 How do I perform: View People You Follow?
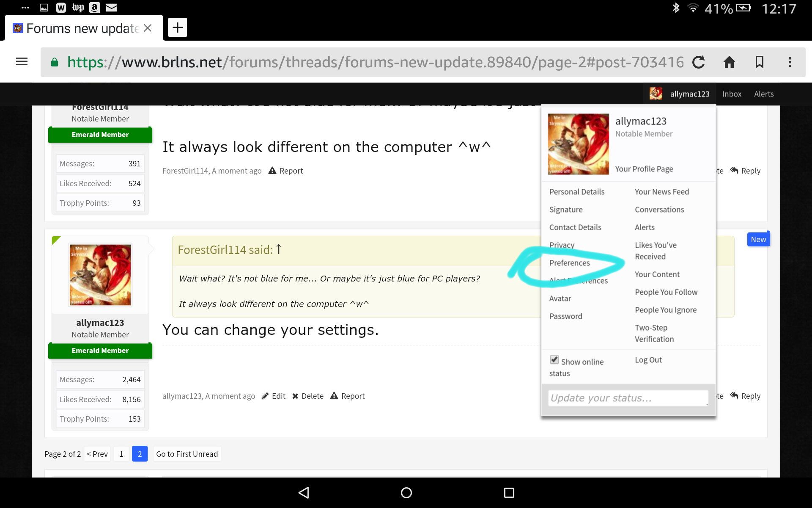point(666,292)
